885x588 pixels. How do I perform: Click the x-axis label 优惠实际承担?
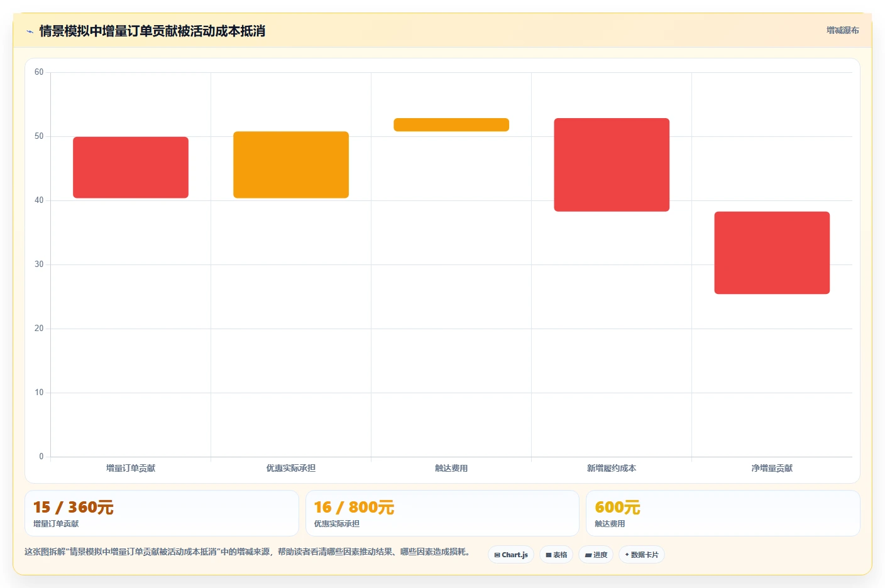click(x=291, y=468)
